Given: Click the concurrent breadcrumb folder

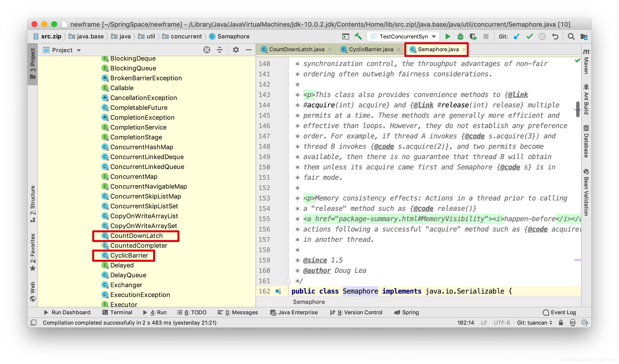Looking at the screenshot, I should coord(182,36).
